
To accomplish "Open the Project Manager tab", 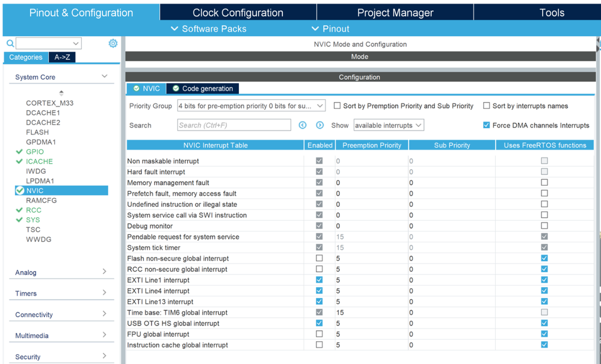I will pos(395,12).
